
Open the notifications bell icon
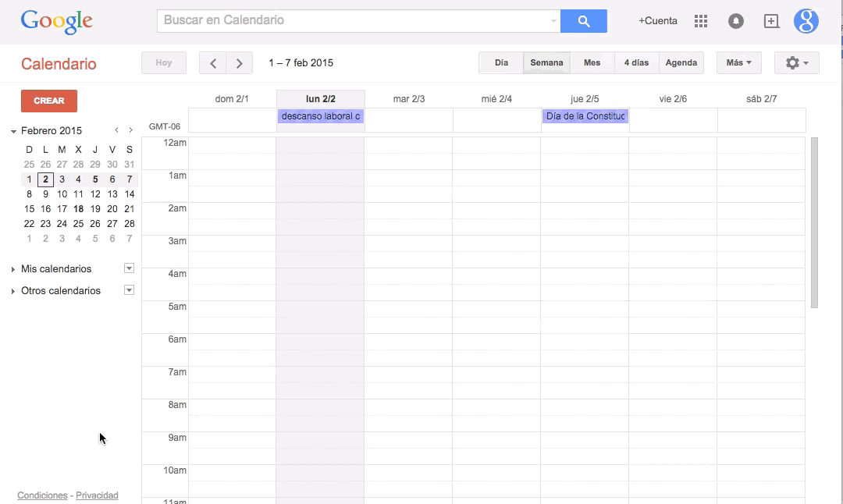[x=736, y=21]
